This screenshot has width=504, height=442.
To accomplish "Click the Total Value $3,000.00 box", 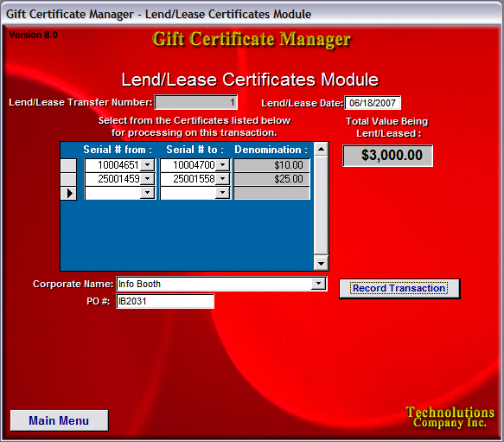I will [387, 156].
